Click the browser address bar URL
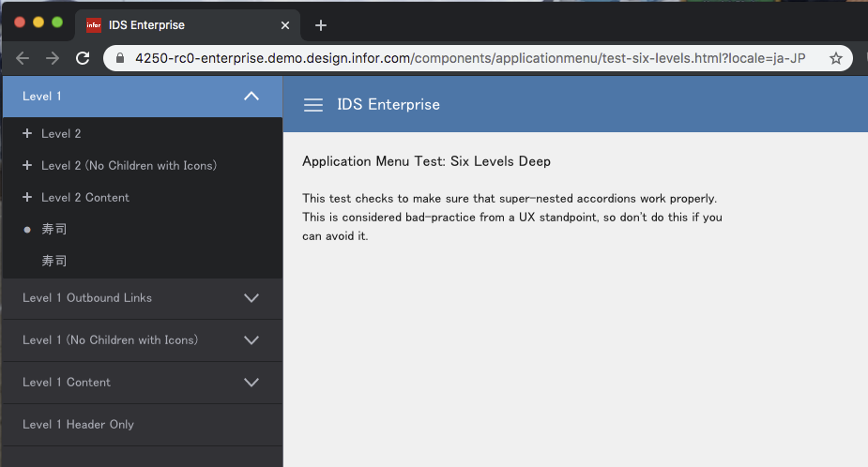 pos(470,58)
